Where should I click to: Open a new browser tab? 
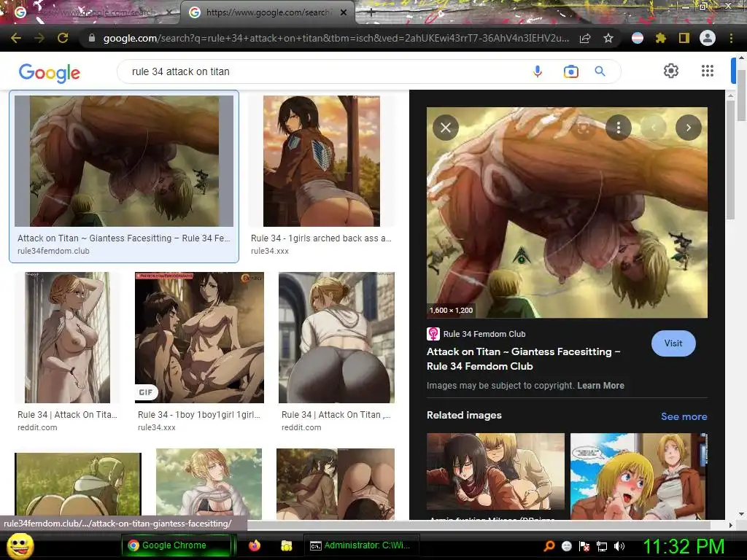tap(371, 12)
